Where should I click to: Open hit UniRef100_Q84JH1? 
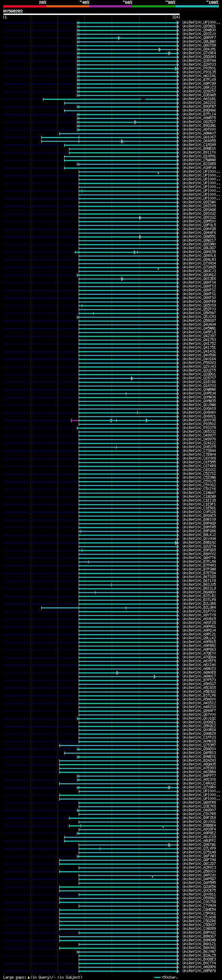199,49
